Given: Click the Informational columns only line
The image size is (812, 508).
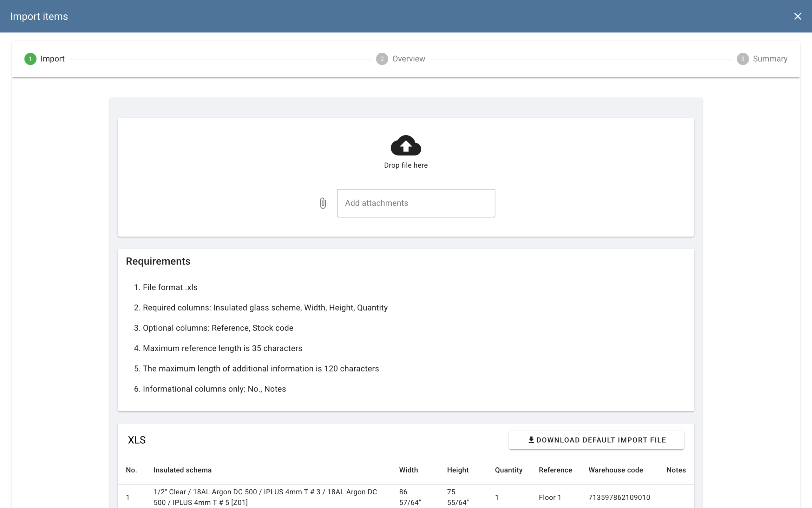Looking at the screenshot, I should tap(214, 389).
